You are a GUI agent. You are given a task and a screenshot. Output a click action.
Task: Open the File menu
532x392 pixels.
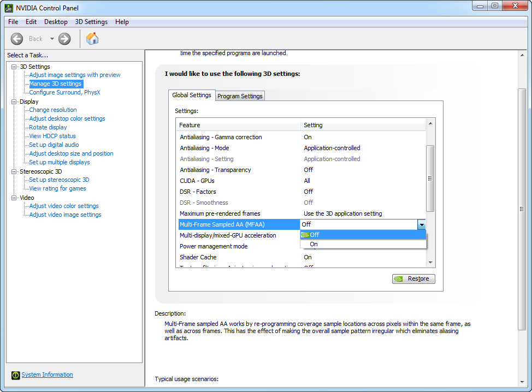coord(13,22)
